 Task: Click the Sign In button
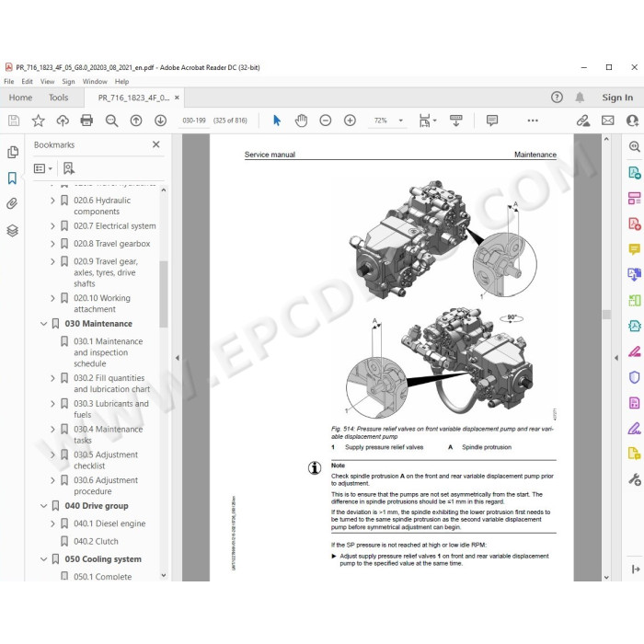pyautogui.click(x=617, y=98)
